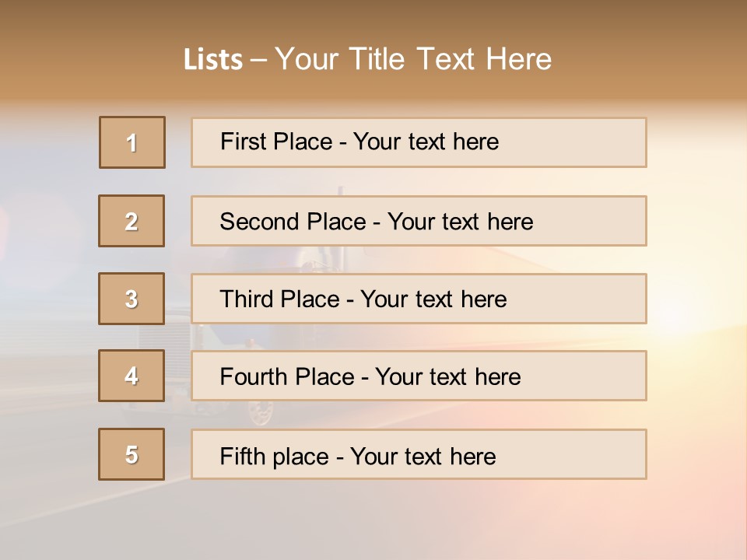The width and height of the screenshot is (747, 560).
Task: Select the First Place text bar
Action: pyautogui.click(x=419, y=142)
